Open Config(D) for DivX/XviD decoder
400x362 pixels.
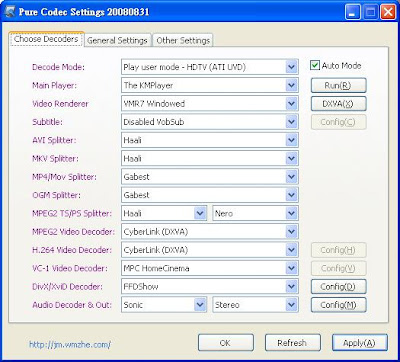click(x=339, y=286)
